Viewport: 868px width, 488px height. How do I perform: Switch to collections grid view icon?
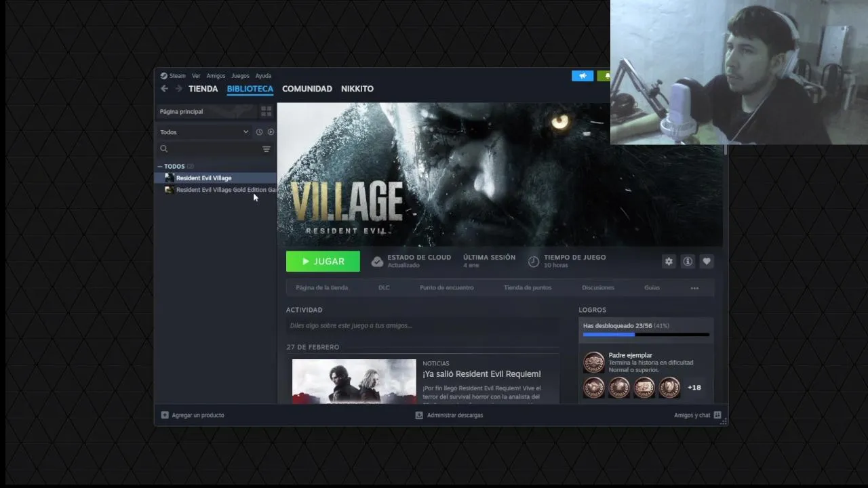click(x=267, y=111)
